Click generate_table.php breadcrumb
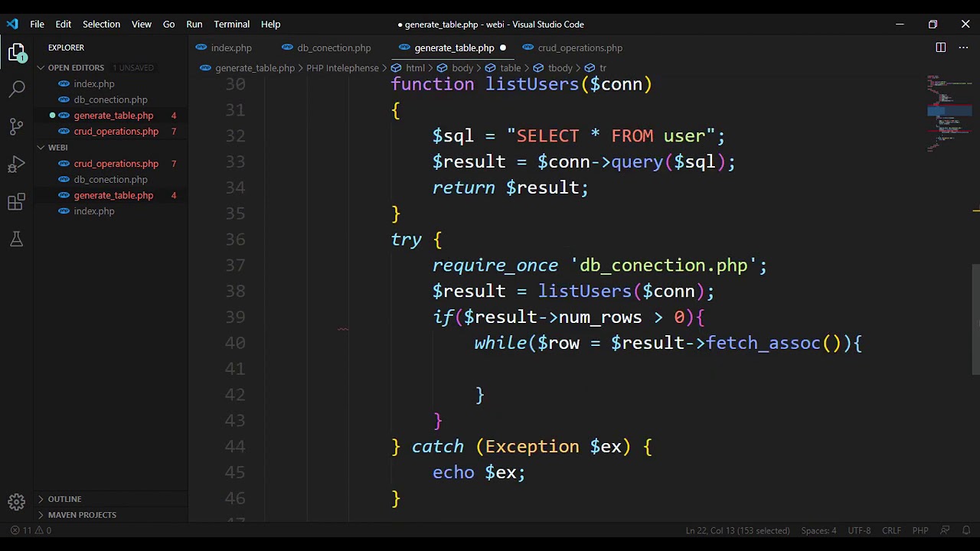 pos(247,68)
